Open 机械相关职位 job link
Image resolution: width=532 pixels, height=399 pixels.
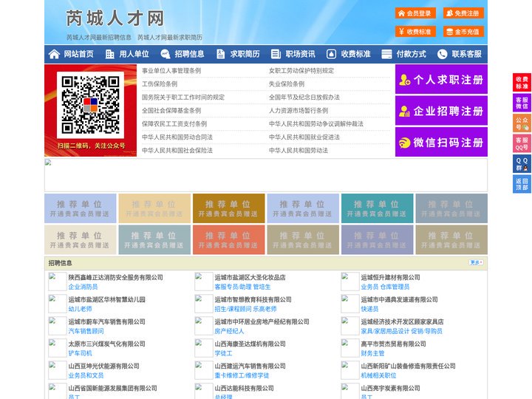[x=378, y=375]
